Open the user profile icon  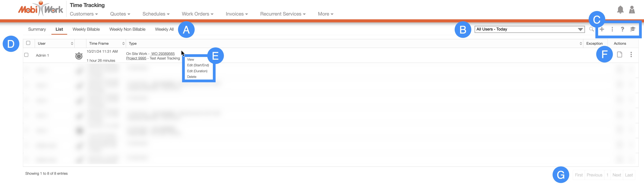pyautogui.click(x=632, y=10)
